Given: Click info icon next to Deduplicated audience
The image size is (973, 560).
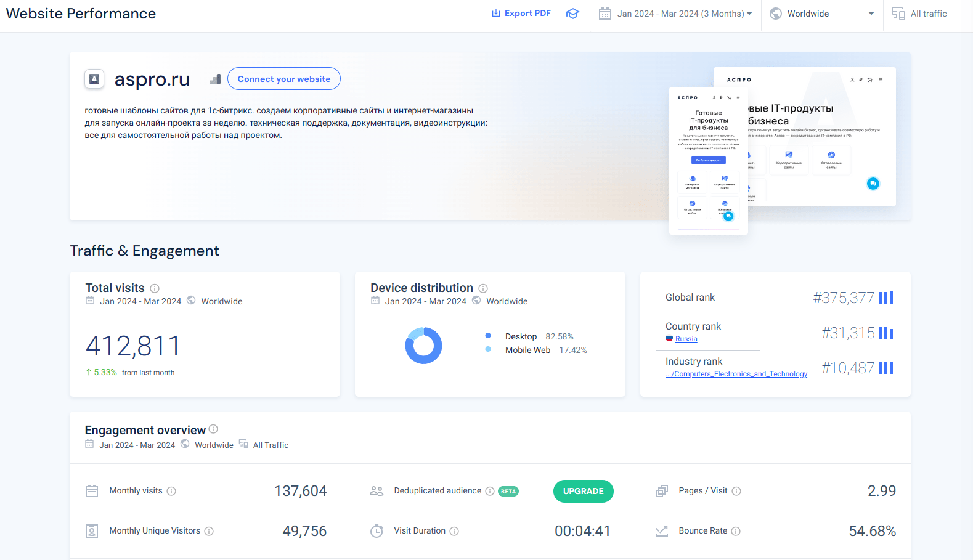Looking at the screenshot, I should click(x=490, y=491).
